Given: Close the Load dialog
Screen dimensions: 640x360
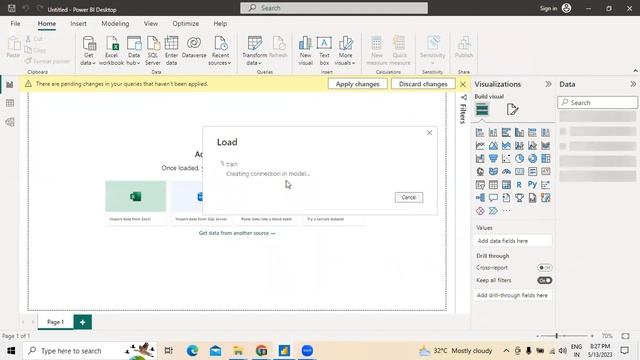Looking at the screenshot, I should pyautogui.click(x=429, y=133).
